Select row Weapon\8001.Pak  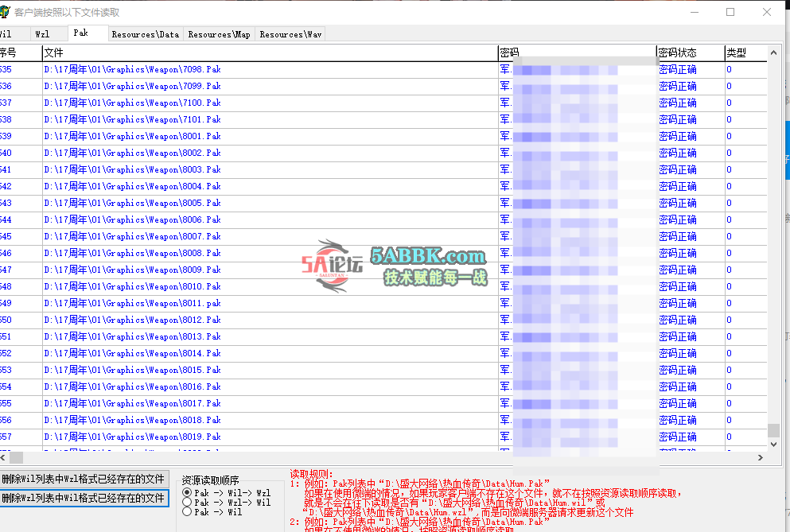pyautogui.click(x=383, y=136)
